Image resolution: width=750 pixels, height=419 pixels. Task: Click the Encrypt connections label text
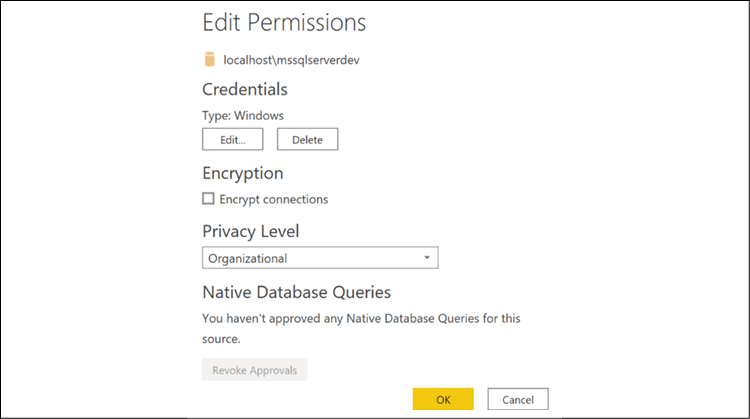274,199
